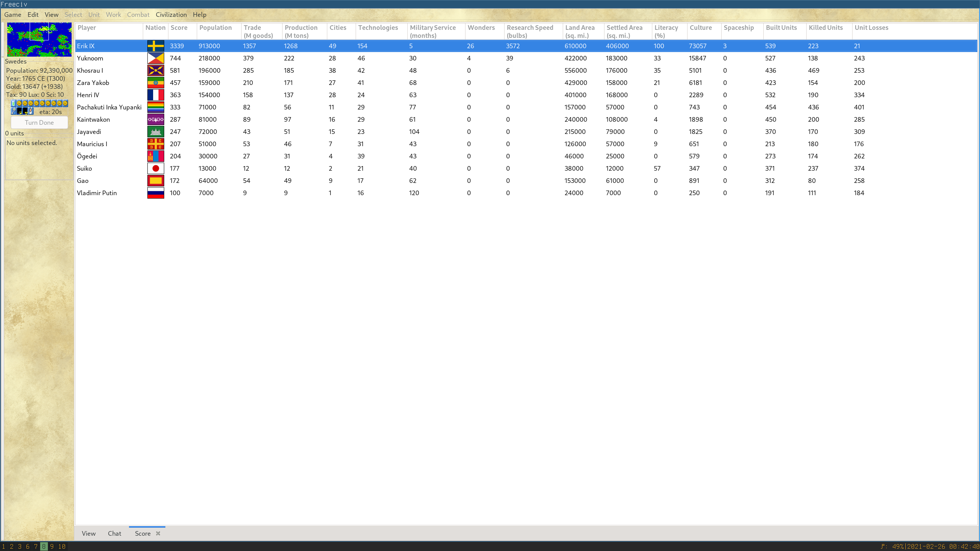Click the nuclear winter indicator icon

[x=25, y=111]
